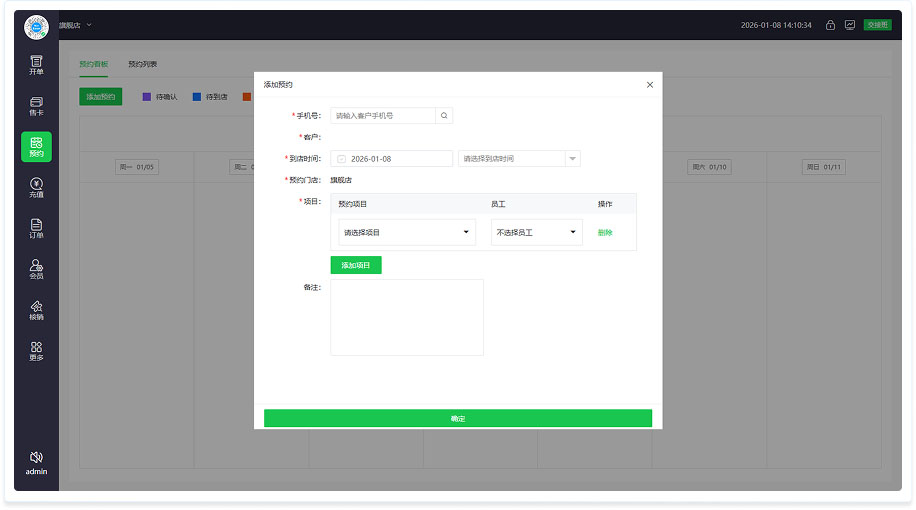The width and height of the screenshot is (916, 510).
Task: Open the 订单 orders sidebar icon
Action: [x=36, y=228]
